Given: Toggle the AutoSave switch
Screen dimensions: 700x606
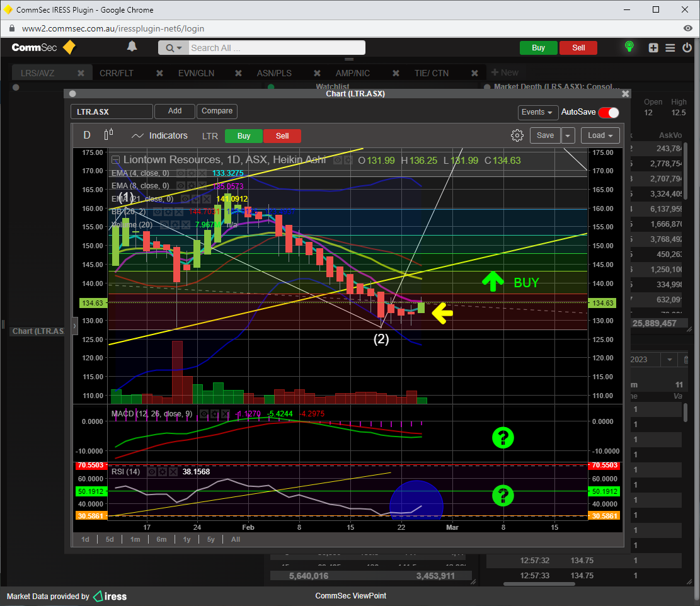Looking at the screenshot, I should [x=609, y=113].
